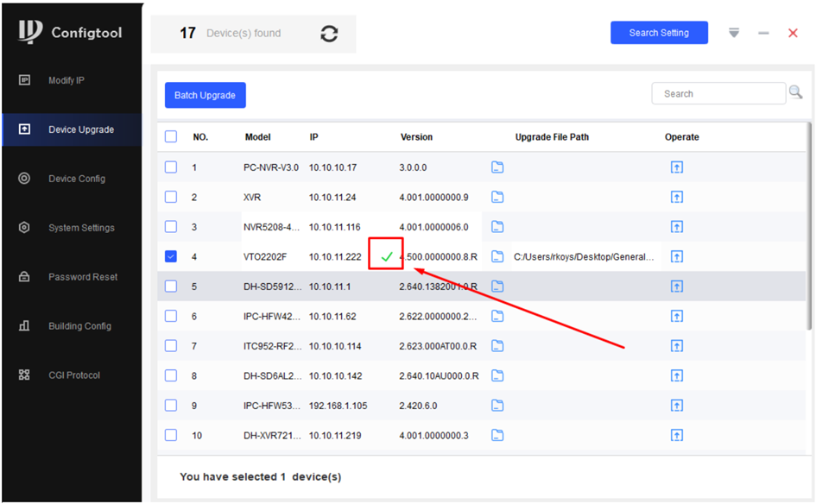The height and width of the screenshot is (504, 816).
Task: Check the box for device number 1
Action: point(171,167)
